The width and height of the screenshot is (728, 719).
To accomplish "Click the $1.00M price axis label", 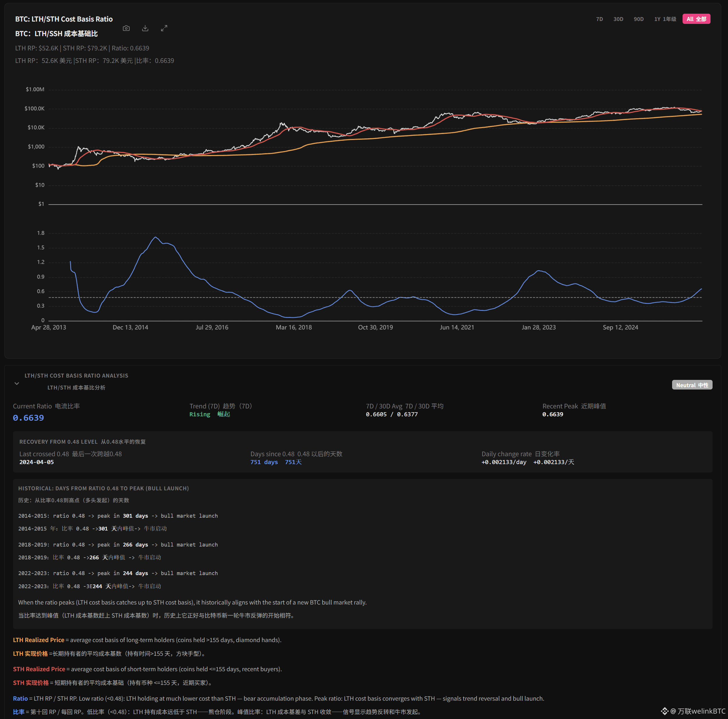I will point(35,89).
